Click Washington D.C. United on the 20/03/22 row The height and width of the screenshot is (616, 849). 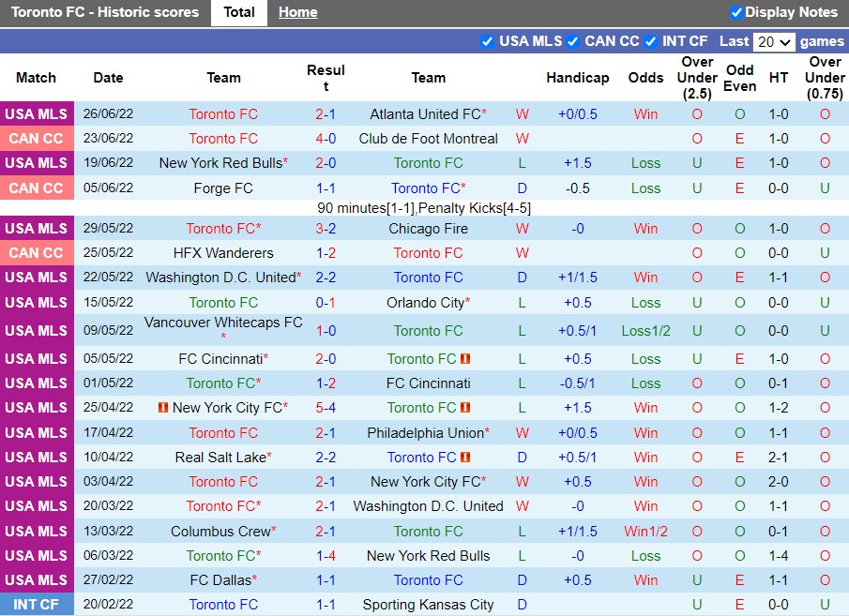428,506
